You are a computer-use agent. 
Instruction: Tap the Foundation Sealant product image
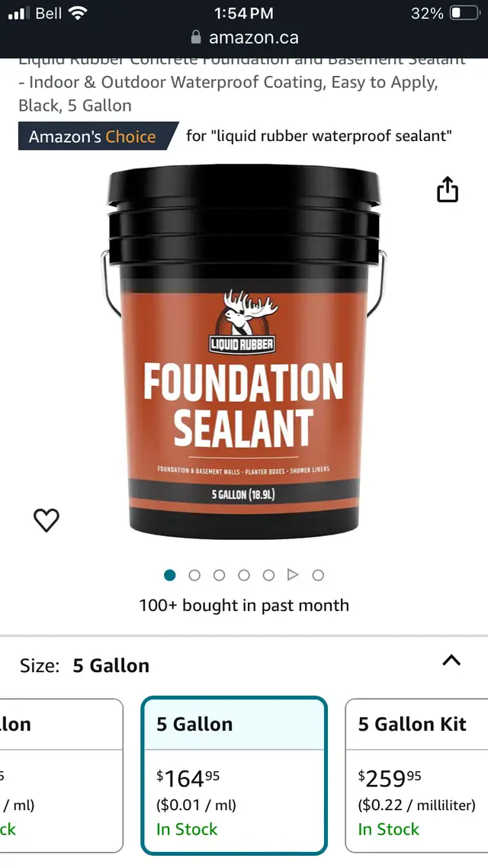point(243,352)
